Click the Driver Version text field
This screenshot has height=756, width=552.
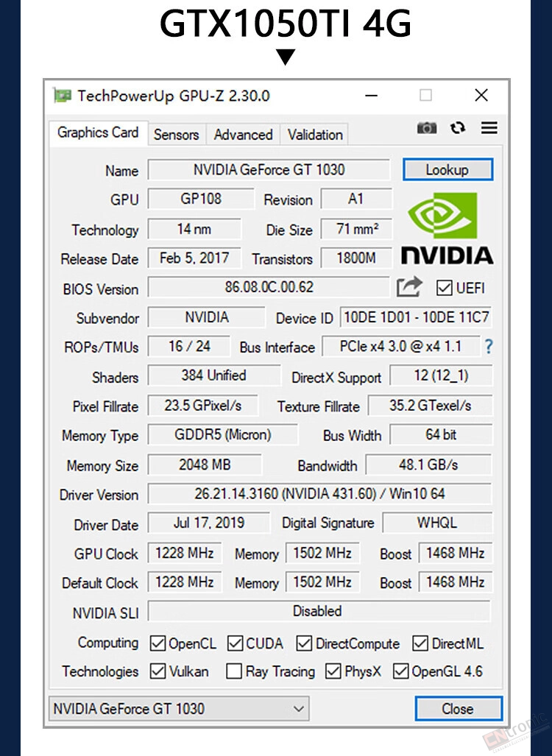pos(319,494)
